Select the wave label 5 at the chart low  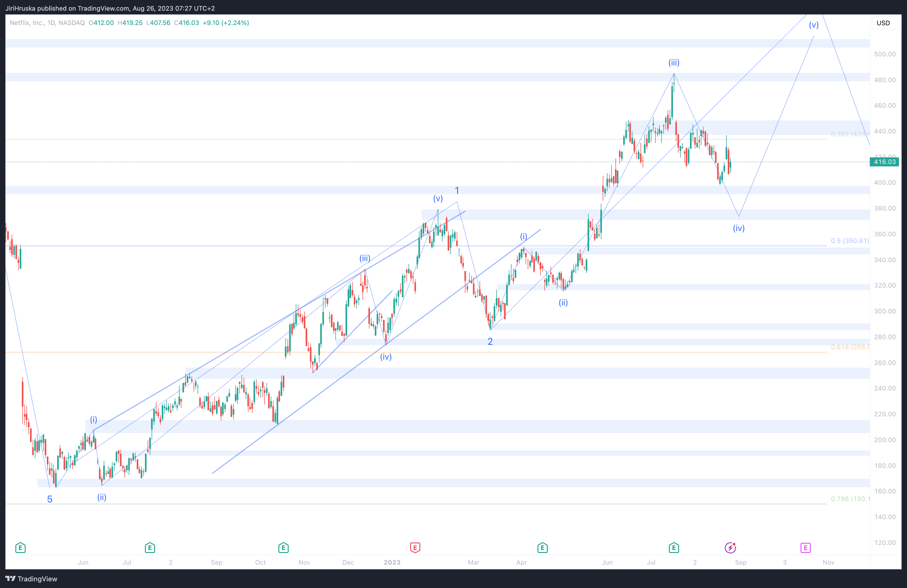pyautogui.click(x=49, y=499)
